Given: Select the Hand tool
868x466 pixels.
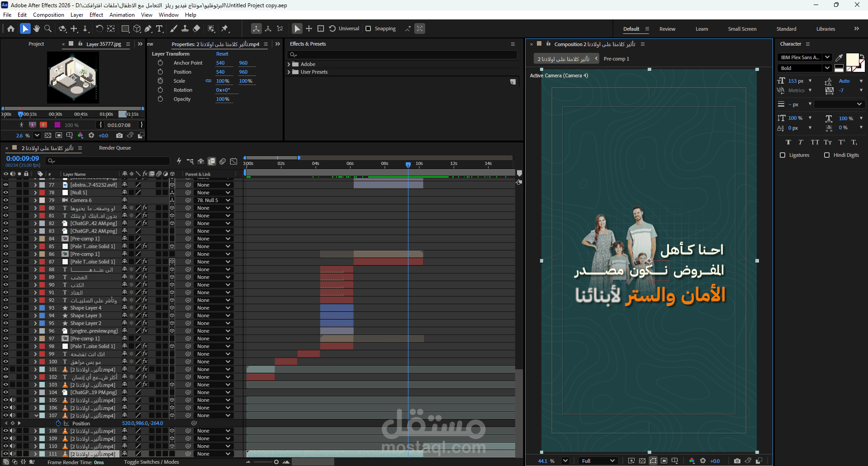Looking at the screenshot, I should (x=37, y=28).
